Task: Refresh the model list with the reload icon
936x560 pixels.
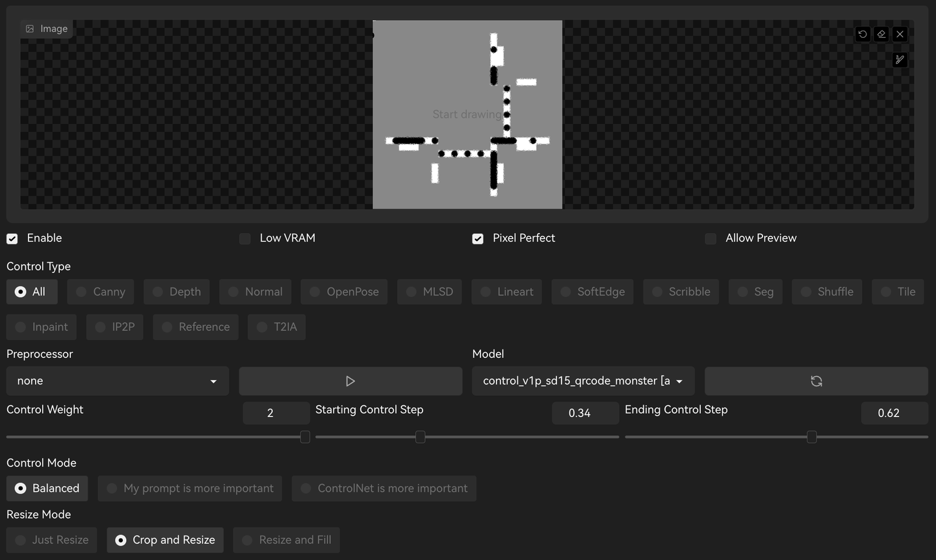Action: click(816, 381)
